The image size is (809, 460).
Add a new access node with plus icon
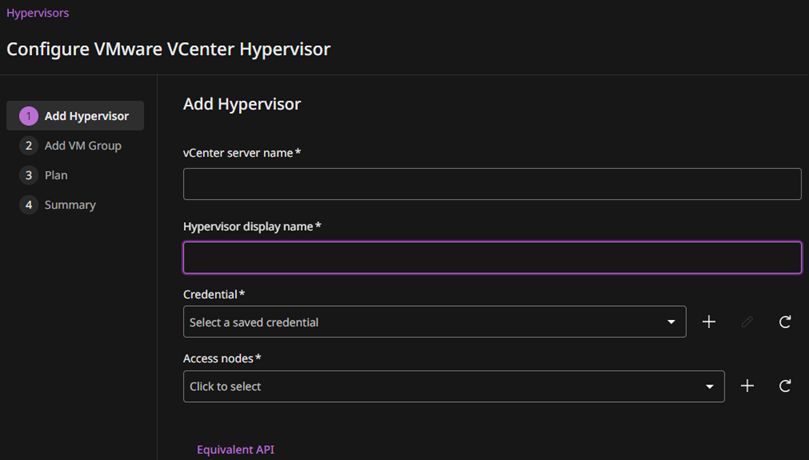pyautogui.click(x=747, y=386)
